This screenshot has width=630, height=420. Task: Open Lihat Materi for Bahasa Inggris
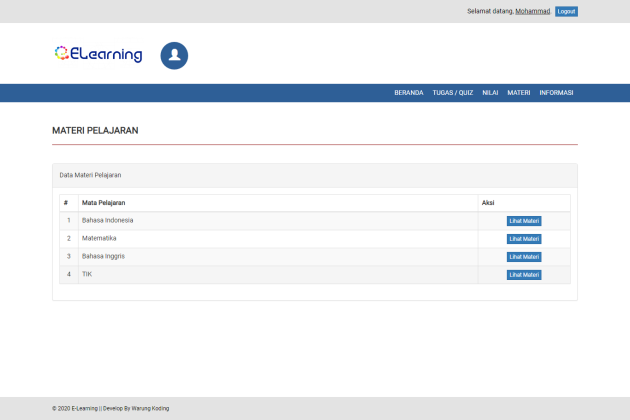(x=524, y=257)
